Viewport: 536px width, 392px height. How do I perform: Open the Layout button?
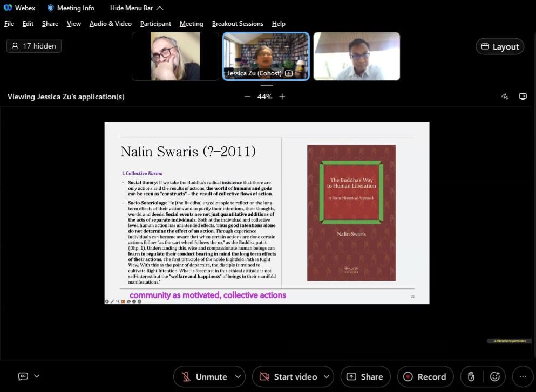500,47
